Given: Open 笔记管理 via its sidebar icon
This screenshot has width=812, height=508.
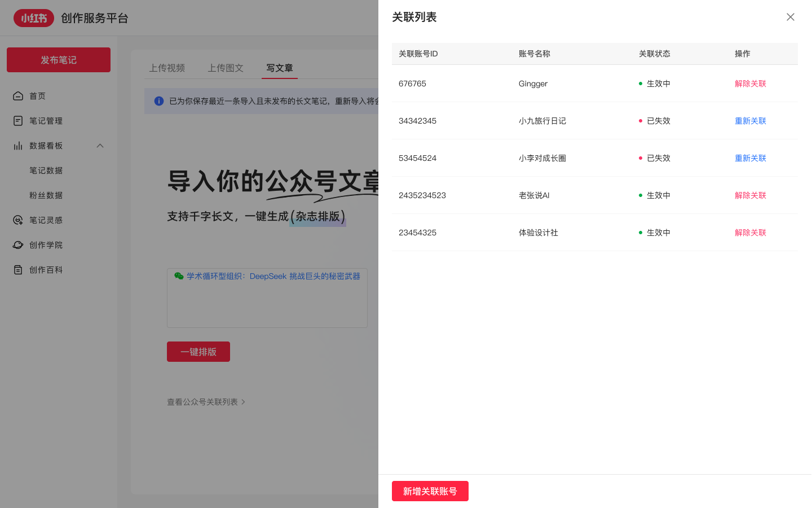Looking at the screenshot, I should pyautogui.click(x=18, y=121).
